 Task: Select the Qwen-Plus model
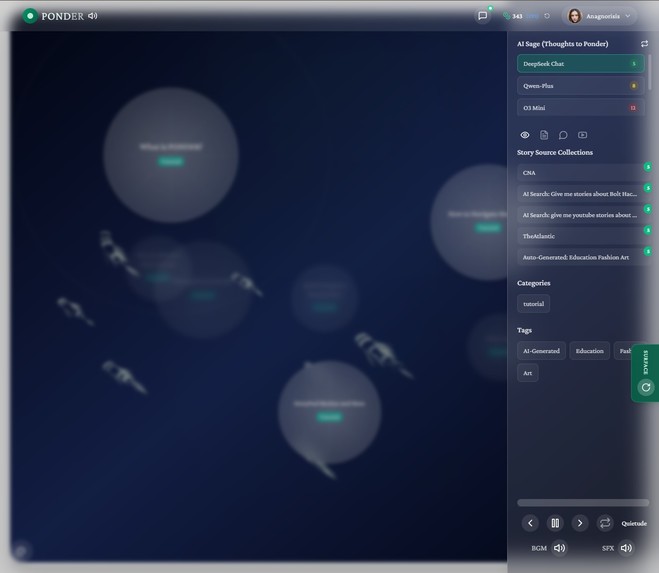coord(580,86)
